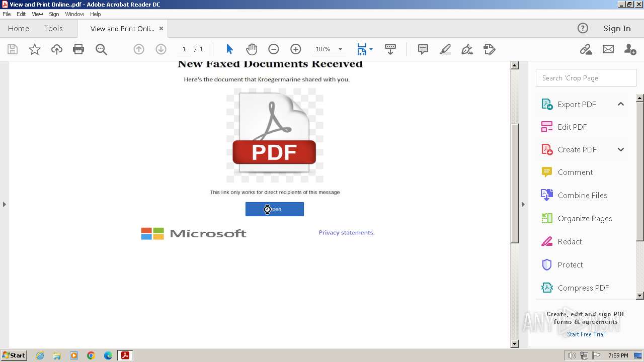Open File Explorer from taskbar
This screenshot has height=362, width=644.
(57, 355)
